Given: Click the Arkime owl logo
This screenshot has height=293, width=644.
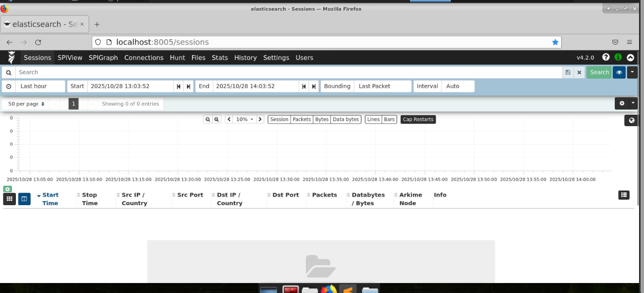Looking at the screenshot, I should pos(11,58).
